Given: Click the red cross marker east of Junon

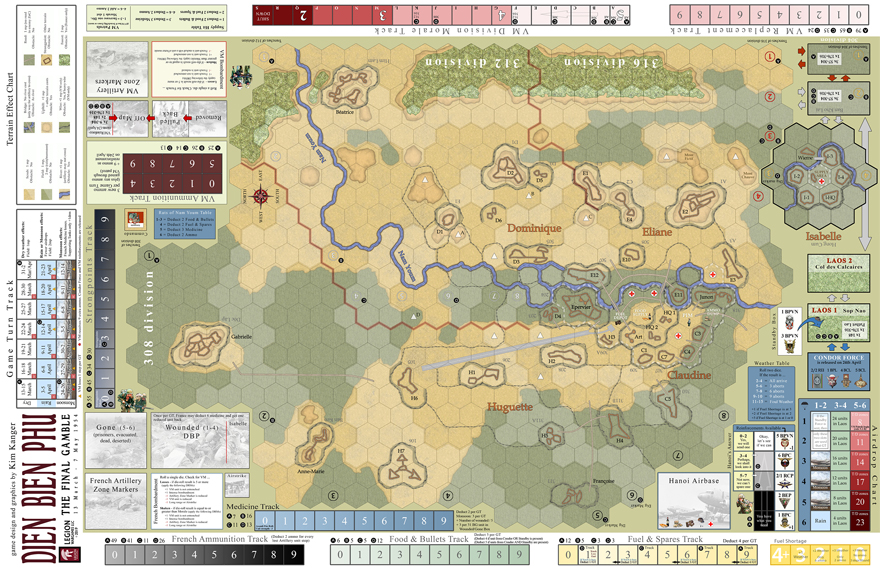Looking at the screenshot, I should point(713,275).
